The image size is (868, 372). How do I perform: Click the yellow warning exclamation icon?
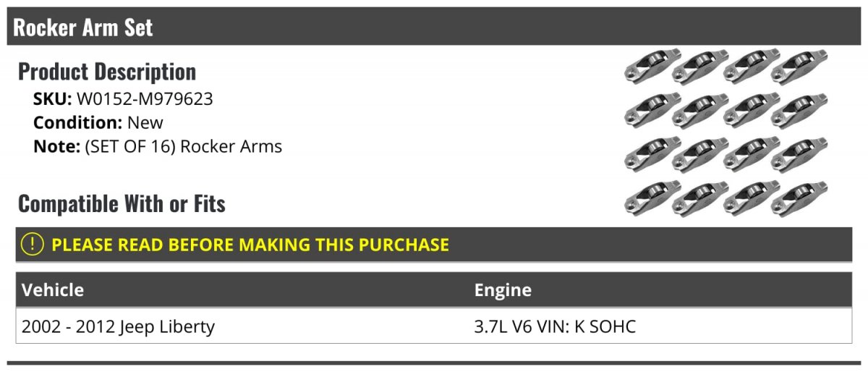[x=33, y=245]
